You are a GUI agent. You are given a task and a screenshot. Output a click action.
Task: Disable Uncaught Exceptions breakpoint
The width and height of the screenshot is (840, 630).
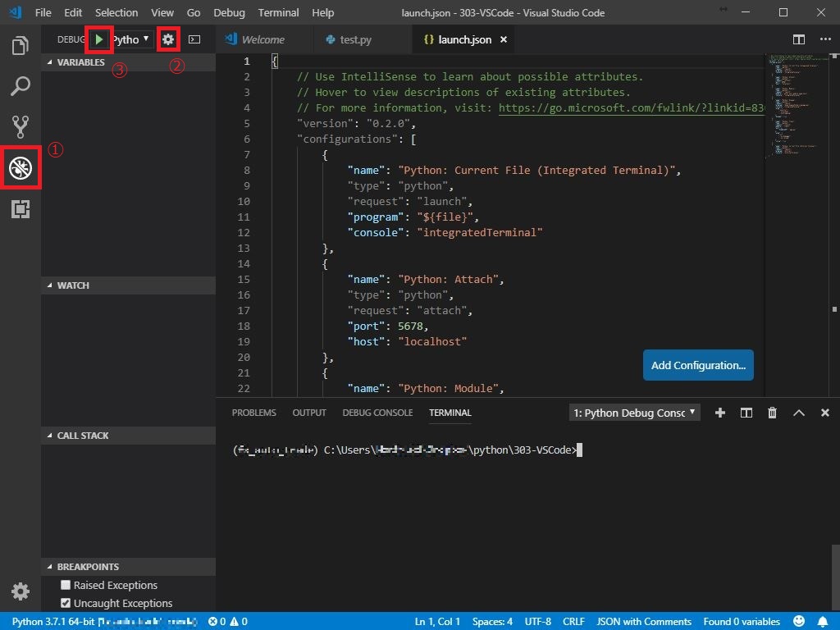pos(66,603)
